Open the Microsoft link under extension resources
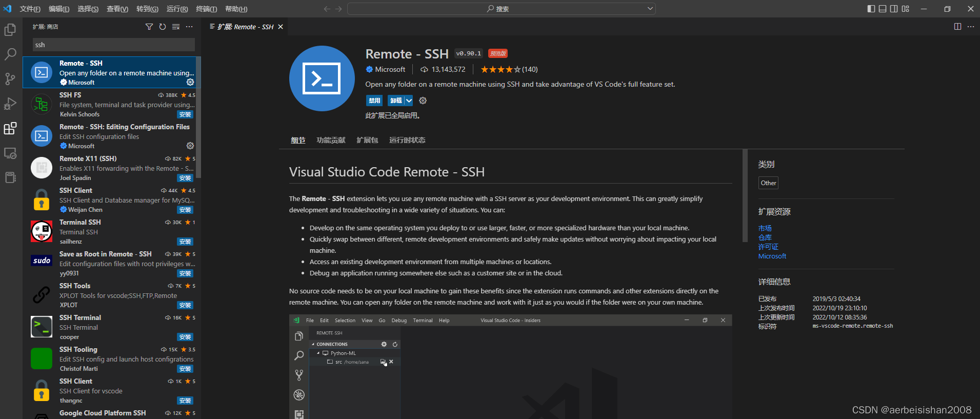Image resolution: width=980 pixels, height=419 pixels. click(772, 256)
